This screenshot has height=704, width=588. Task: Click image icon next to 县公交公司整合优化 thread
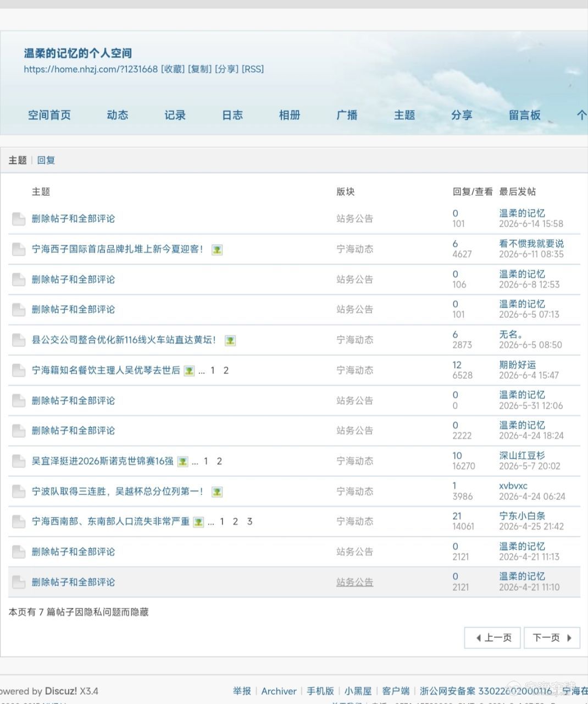[230, 340]
